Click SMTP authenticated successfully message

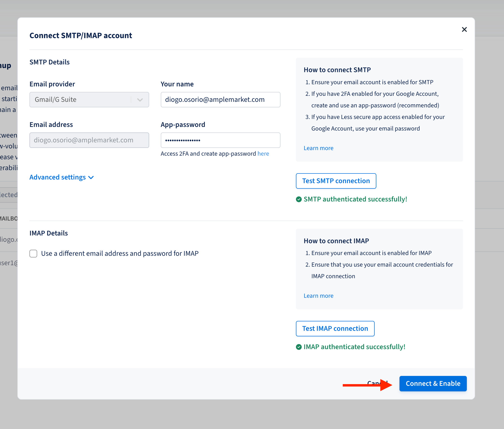(355, 199)
